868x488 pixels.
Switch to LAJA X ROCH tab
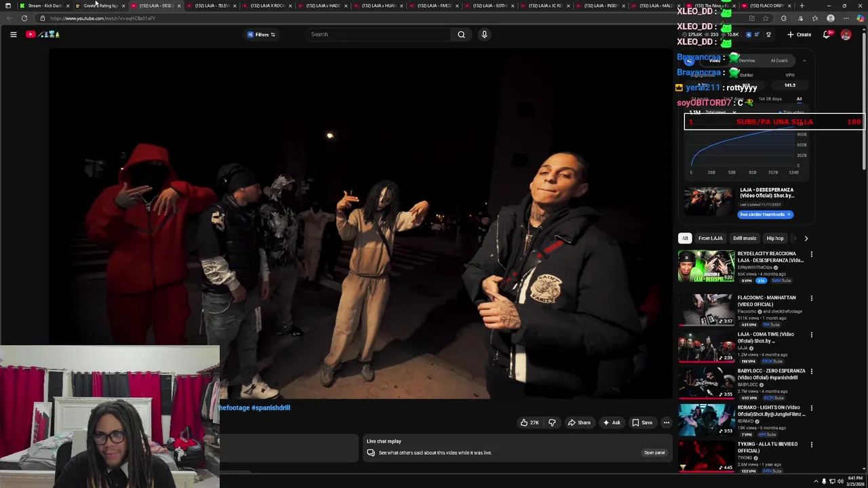pos(267,5)
